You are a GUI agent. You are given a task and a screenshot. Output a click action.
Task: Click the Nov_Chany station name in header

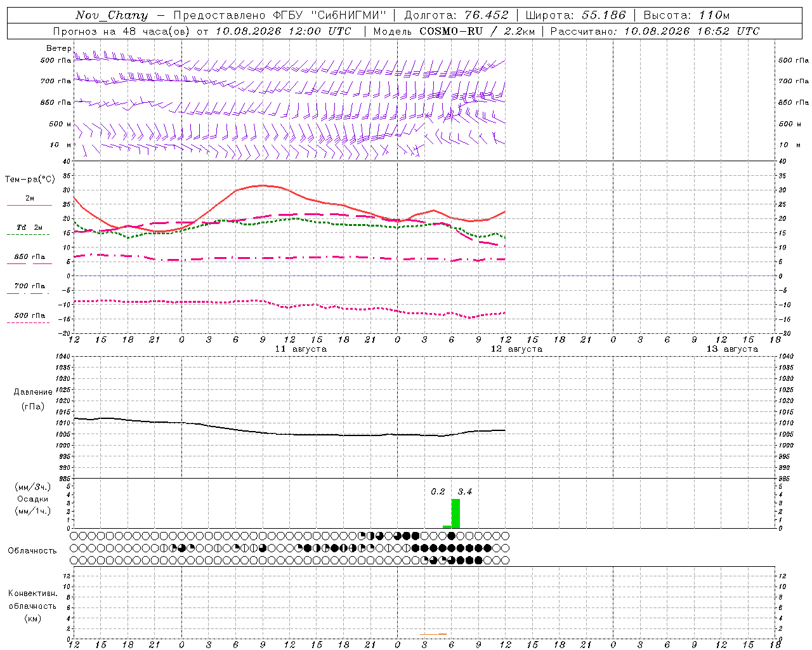pos(112,15)
